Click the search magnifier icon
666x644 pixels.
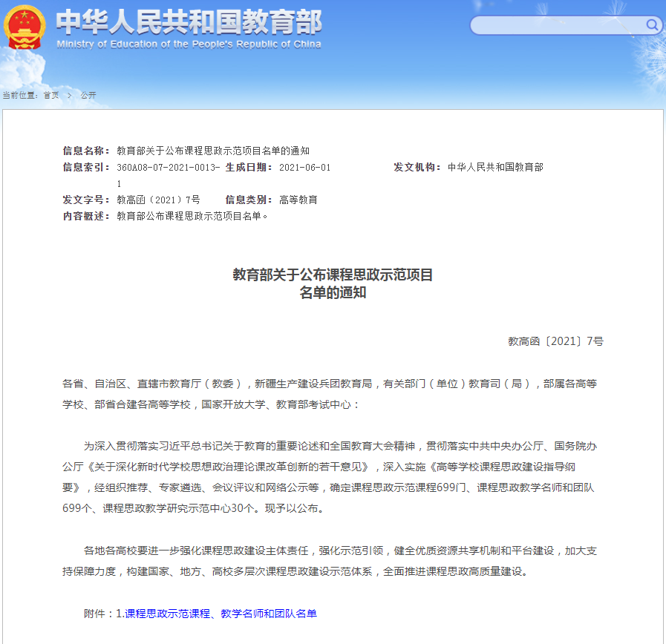(652, 25)
